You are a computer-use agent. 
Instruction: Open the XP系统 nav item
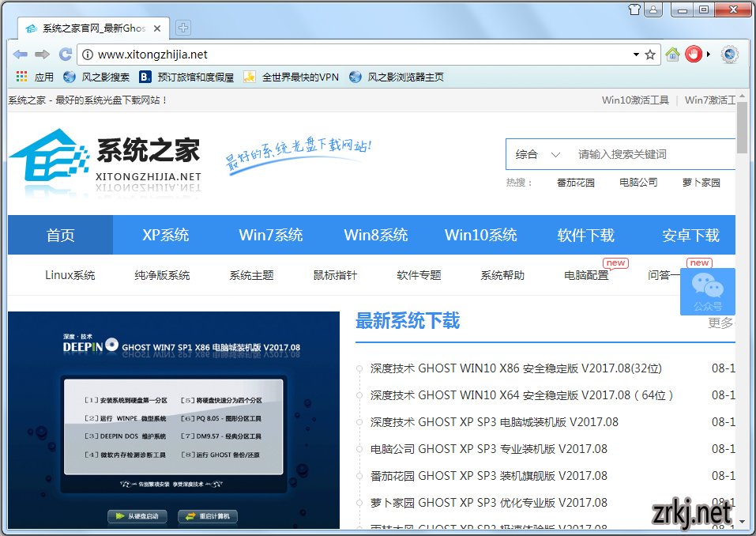[x=165, y=235]
